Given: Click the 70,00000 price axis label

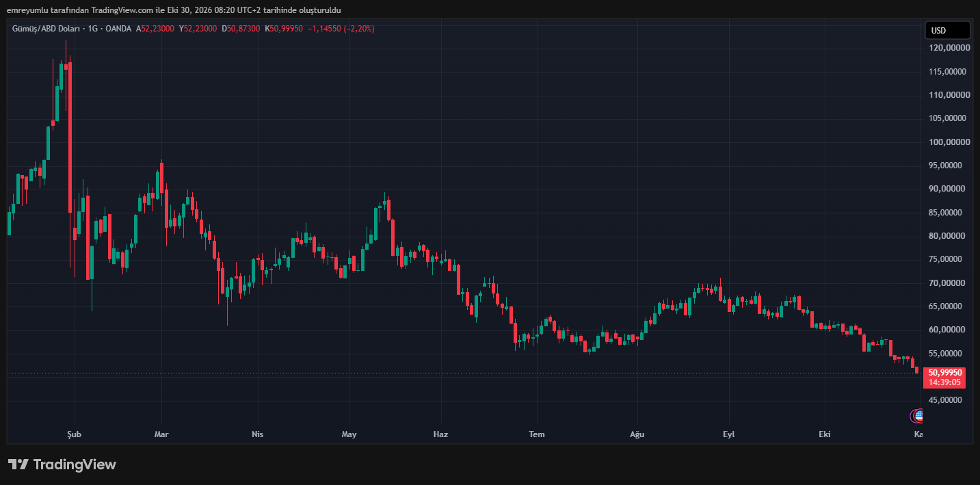Looking at the screenshot, I should pos(946,283).
